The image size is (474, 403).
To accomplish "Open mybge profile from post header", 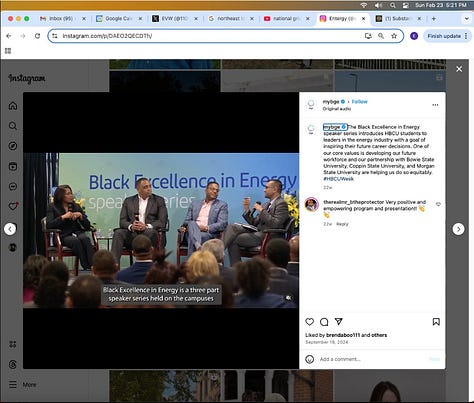I will point(331,102).
